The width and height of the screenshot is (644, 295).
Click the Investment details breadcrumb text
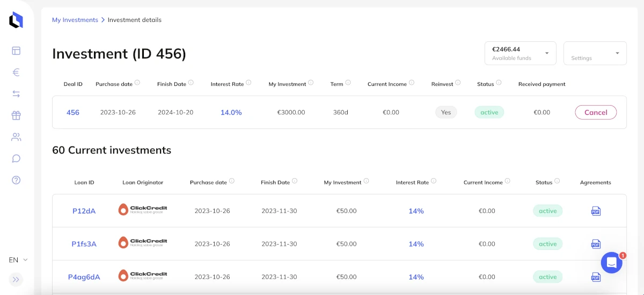(135, 20)
